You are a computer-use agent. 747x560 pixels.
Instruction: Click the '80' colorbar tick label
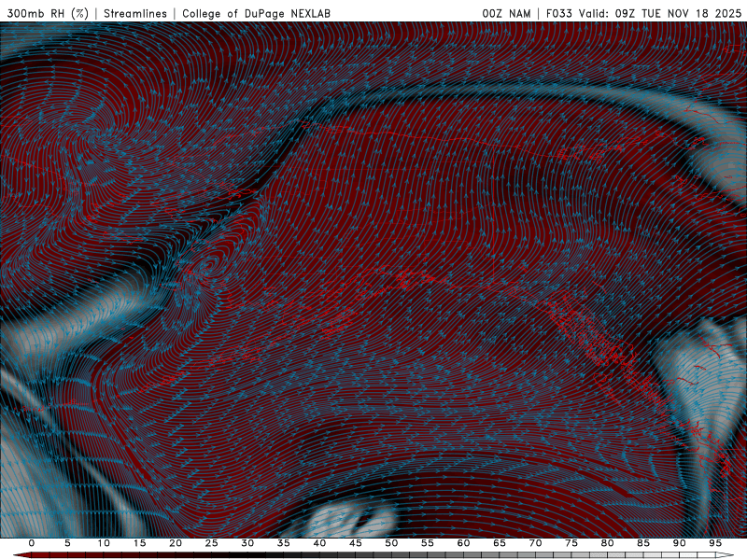point(608,543)
